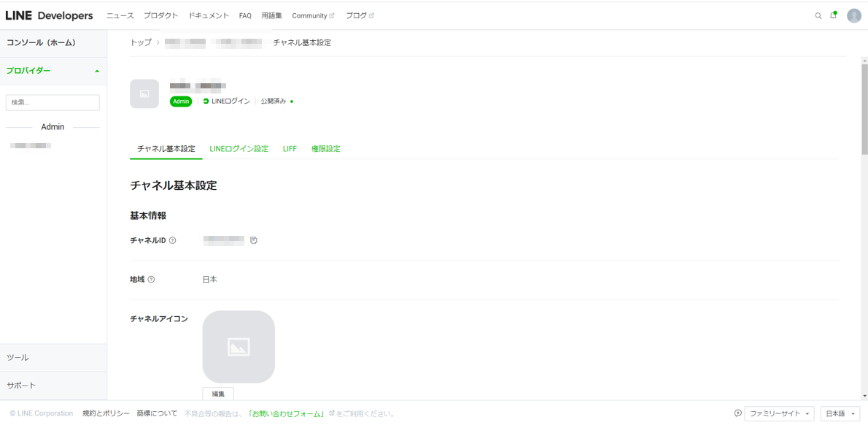The width and height of the screenshot is (868, 425).
Task: Go to トップ in the breadcrumb
Action: click(141, 42)
